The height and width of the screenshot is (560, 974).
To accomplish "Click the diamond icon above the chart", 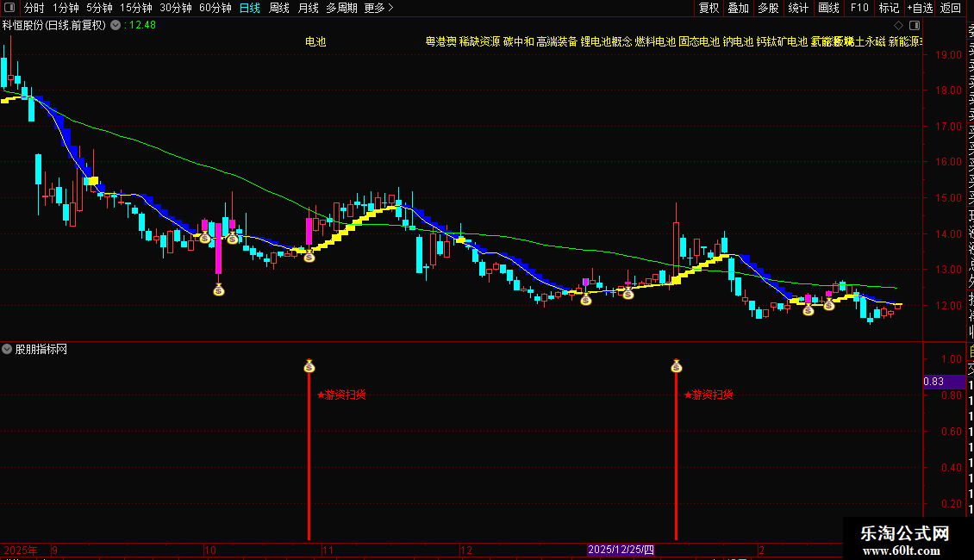I will pyautogui.click(x=898, y=26).
